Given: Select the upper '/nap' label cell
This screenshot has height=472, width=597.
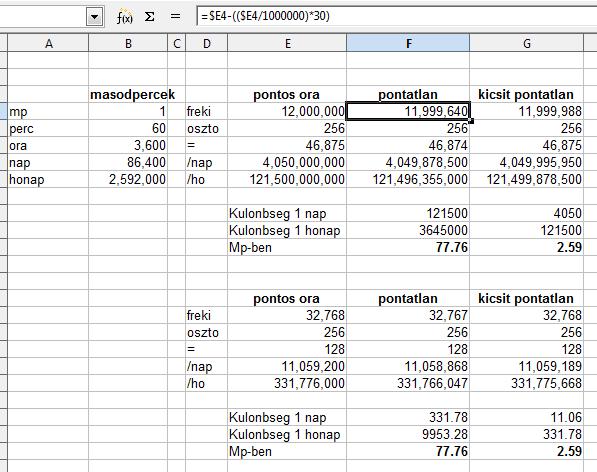Looking at the screenshot, I should click(206, 163).
